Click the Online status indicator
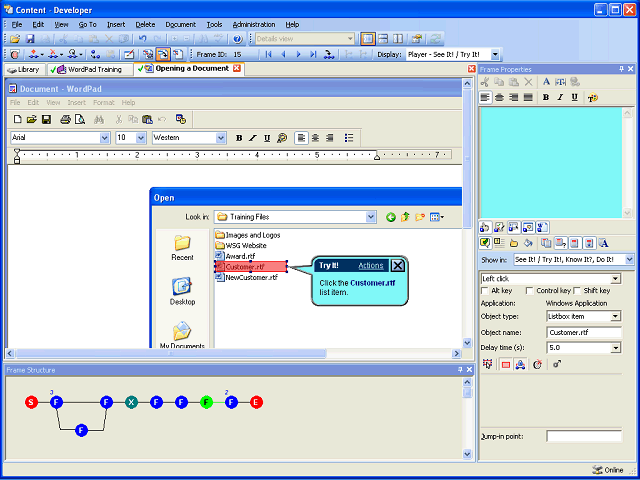 (608, 470)
